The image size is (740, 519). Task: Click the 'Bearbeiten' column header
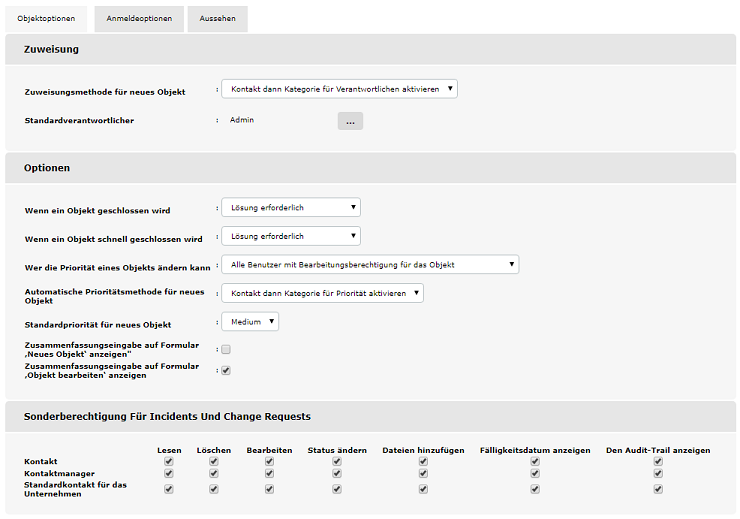coord(269,450)
